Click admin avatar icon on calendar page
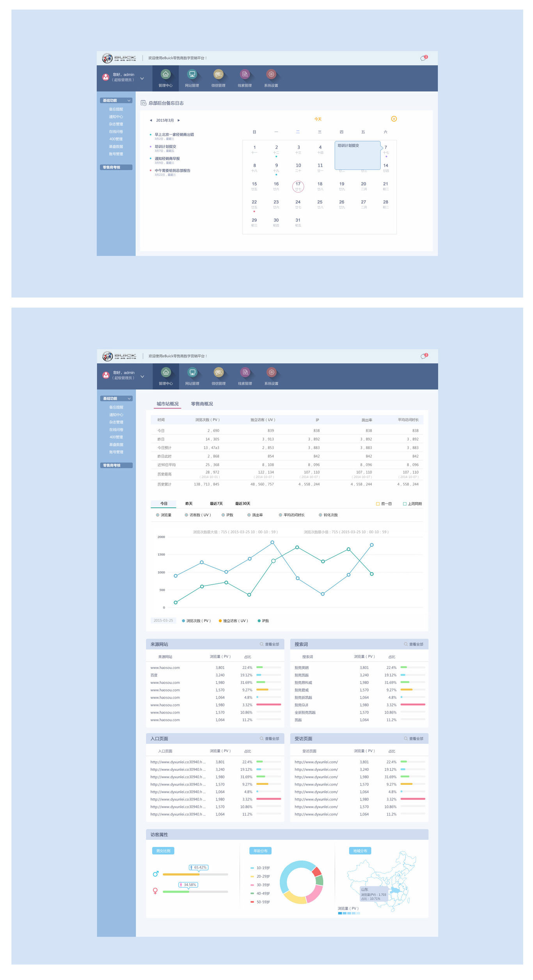 [x=105, y=77]
